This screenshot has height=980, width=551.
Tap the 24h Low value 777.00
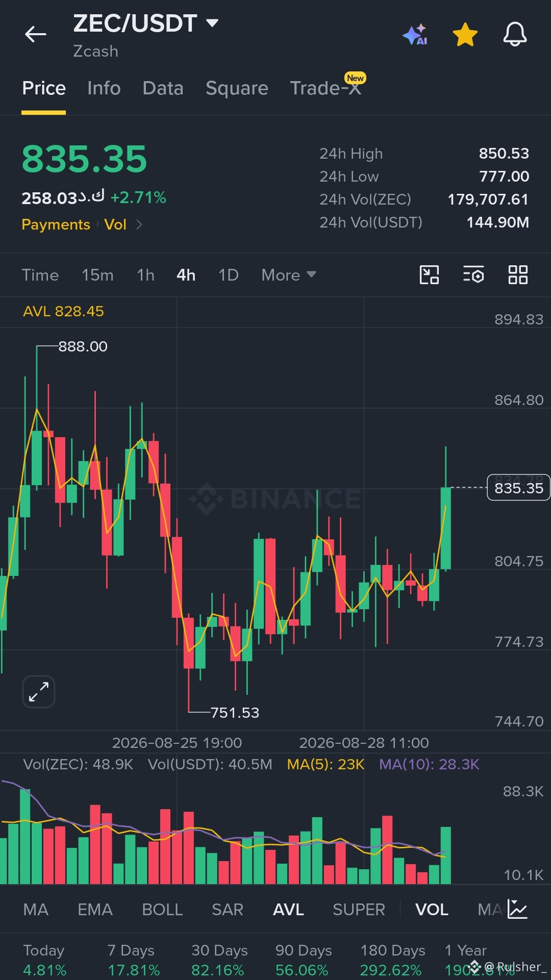tap(504, 177)
